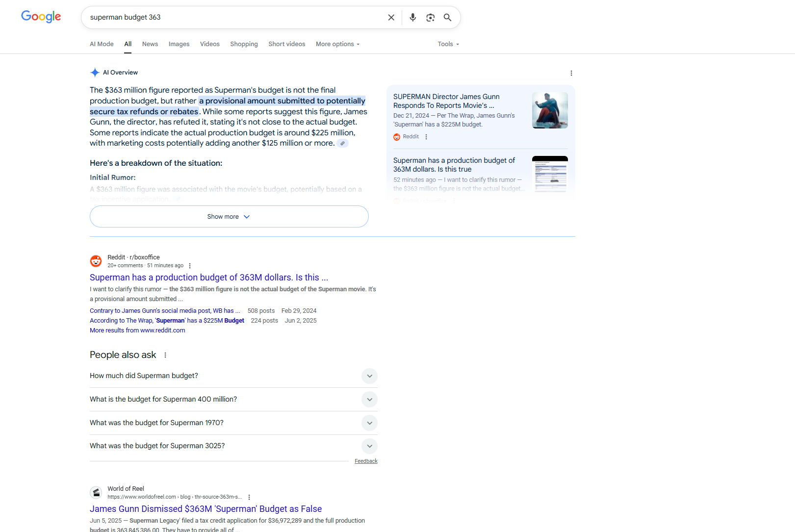Open 'Superman has a production budget of 363M' result

[209, 278]
